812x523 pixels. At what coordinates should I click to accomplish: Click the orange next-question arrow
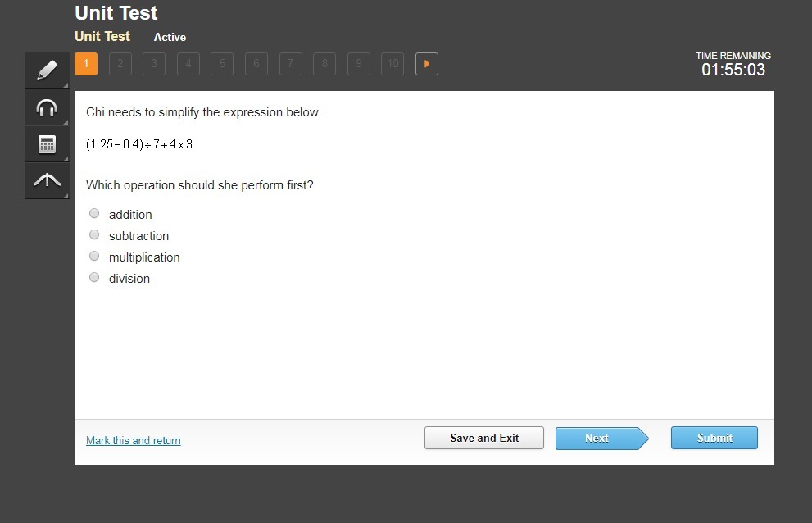pos(426,64)
